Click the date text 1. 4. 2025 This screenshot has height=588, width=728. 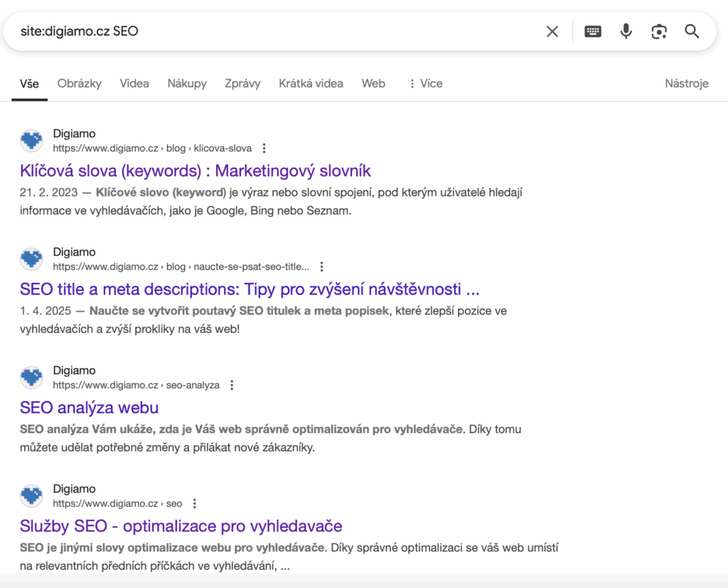(45, 311)
